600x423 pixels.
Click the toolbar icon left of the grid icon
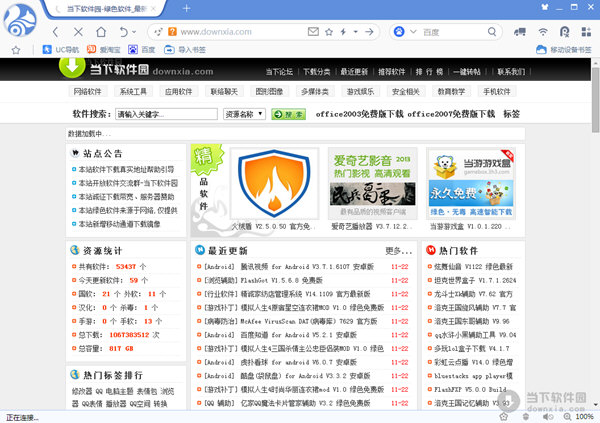(564, 32)
